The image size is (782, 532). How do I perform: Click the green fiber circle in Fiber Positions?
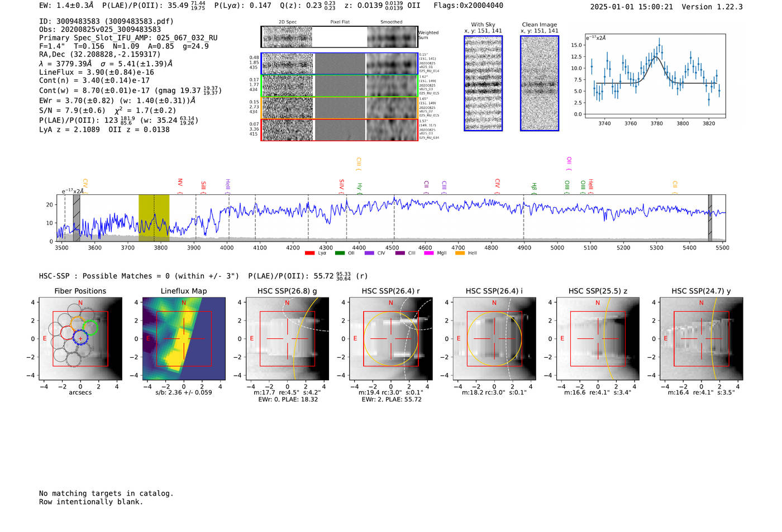[90, 328]
